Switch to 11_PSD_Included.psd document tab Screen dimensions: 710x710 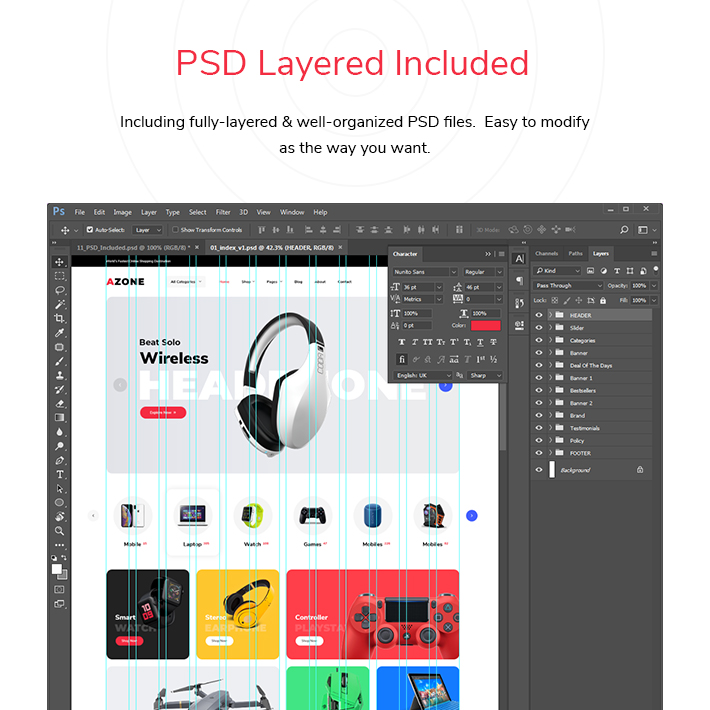coord(134,248)
